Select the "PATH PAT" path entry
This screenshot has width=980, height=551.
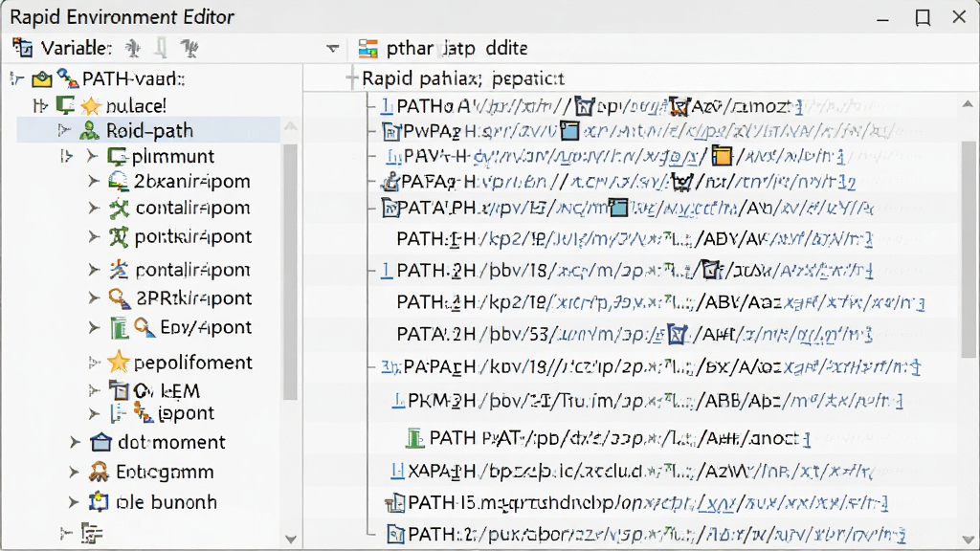(x=609, y=438)
